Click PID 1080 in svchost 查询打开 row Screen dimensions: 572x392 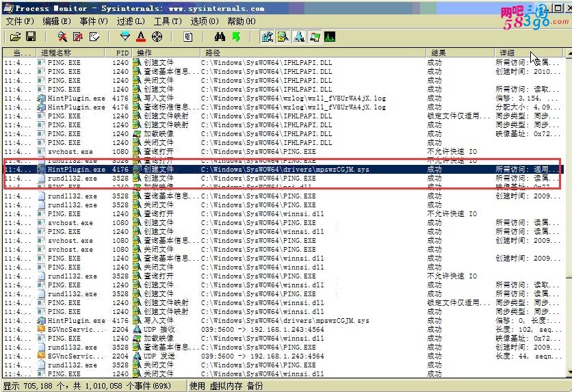[120, 151]
